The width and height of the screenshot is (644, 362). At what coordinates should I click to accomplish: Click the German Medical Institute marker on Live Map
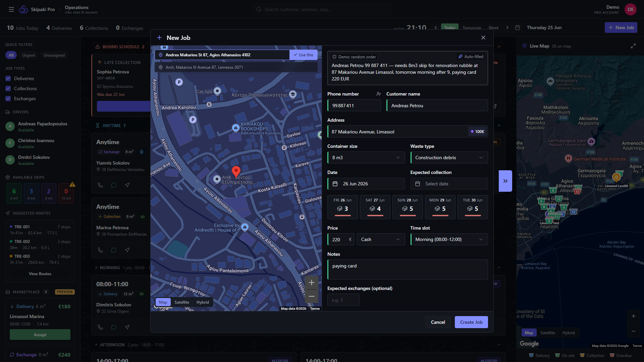[x=568, y=158]
